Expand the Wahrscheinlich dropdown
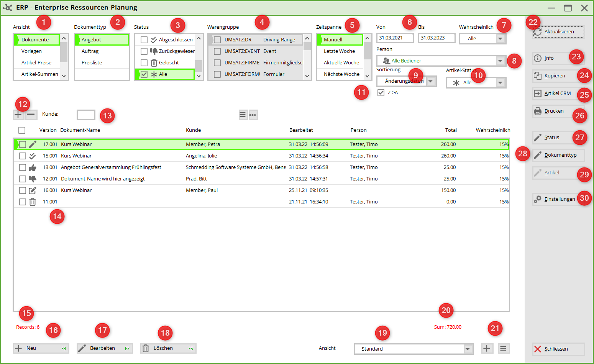Viewport: 594px width, 364px height. pyautogui.click(x=500, y=39)
